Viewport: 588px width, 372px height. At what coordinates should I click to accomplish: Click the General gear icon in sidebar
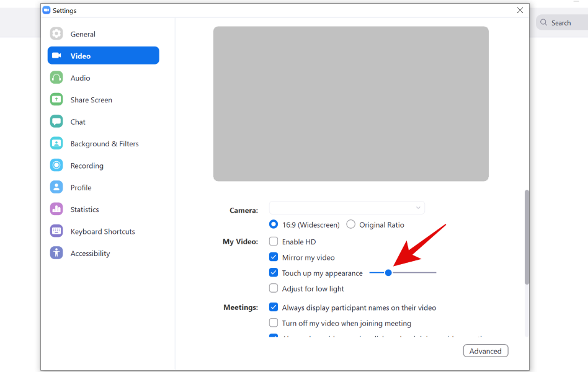(56, 34)
